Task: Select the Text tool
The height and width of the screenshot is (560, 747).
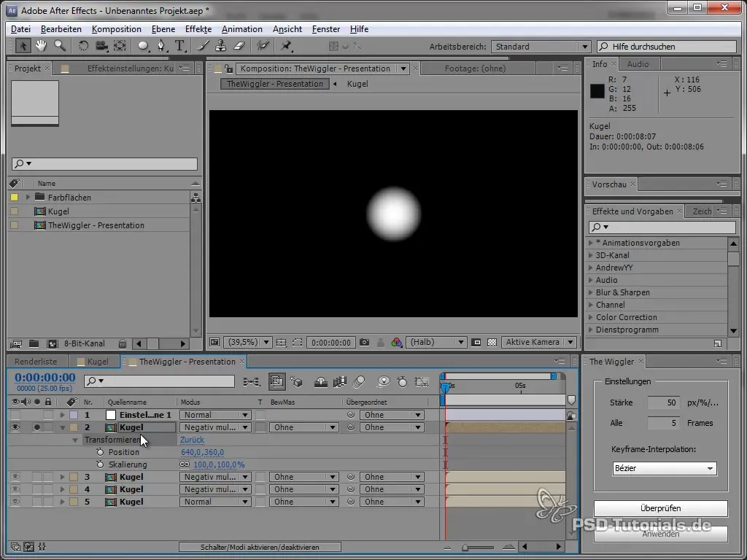Action: click(179, 46)
